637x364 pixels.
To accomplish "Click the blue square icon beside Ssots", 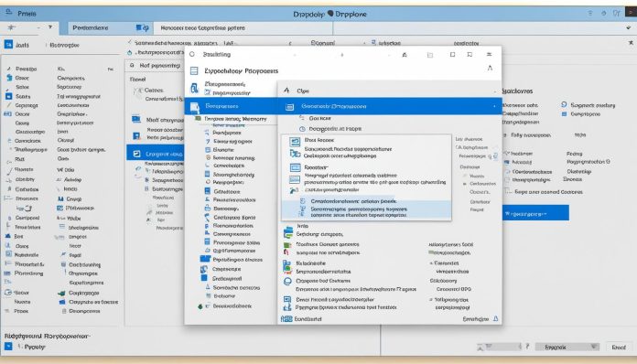I will (8, 96).
